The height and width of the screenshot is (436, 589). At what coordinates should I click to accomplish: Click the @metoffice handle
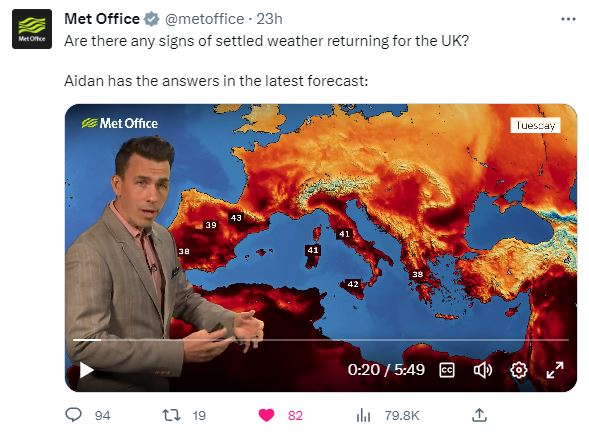click(204, 19)
